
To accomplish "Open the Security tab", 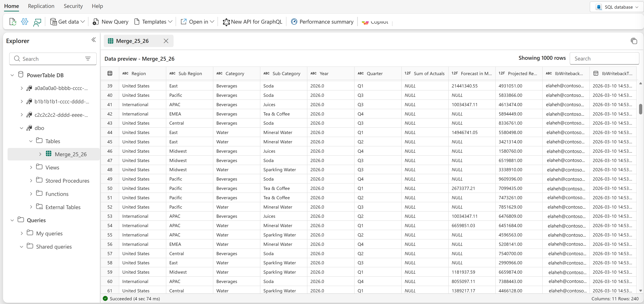I will 73,6.
